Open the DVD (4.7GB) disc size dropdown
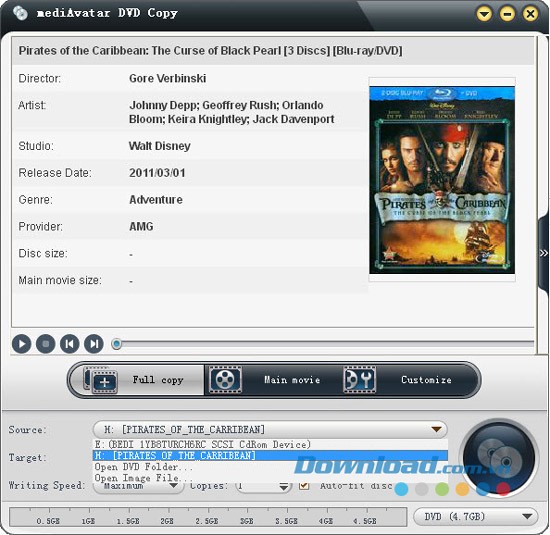This screenshot has height=535, width=550. pyautogui.click(x=476, y=516)
